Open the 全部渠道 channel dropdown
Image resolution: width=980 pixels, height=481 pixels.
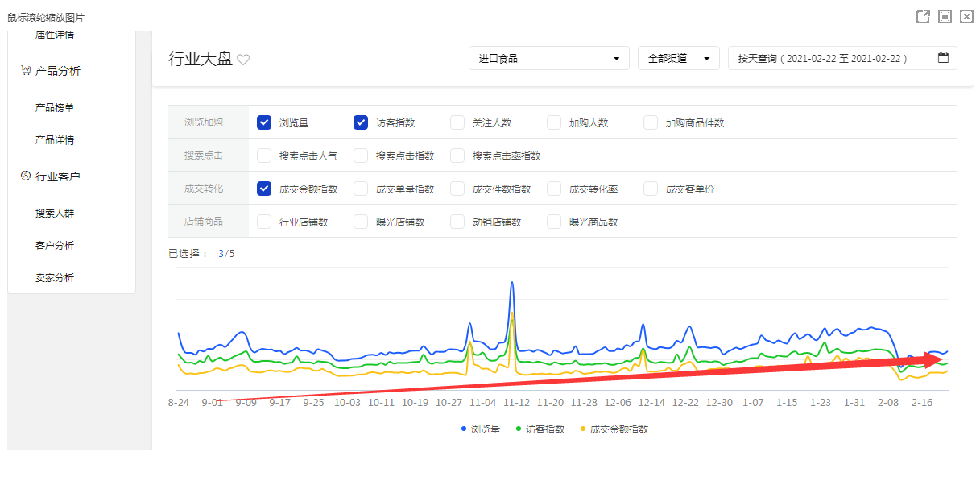679,58
